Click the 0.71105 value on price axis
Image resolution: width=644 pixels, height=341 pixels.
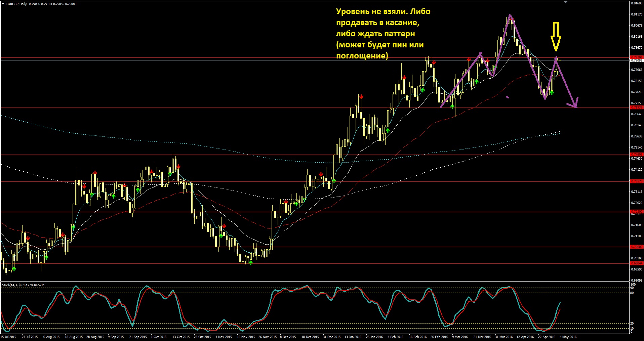coord(637,236)
